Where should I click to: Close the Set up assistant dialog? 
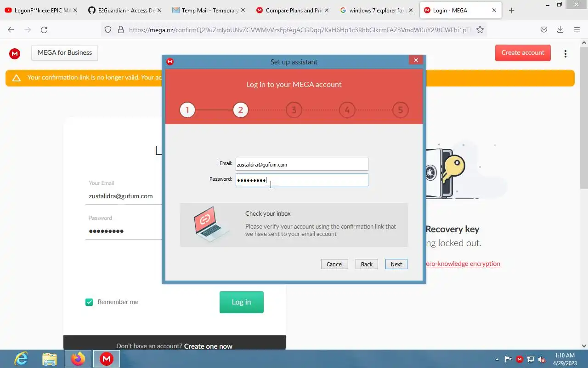416,60
